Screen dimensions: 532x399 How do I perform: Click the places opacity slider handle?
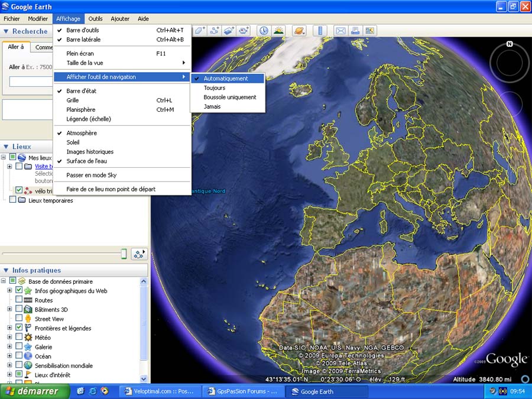click(124, 254)
